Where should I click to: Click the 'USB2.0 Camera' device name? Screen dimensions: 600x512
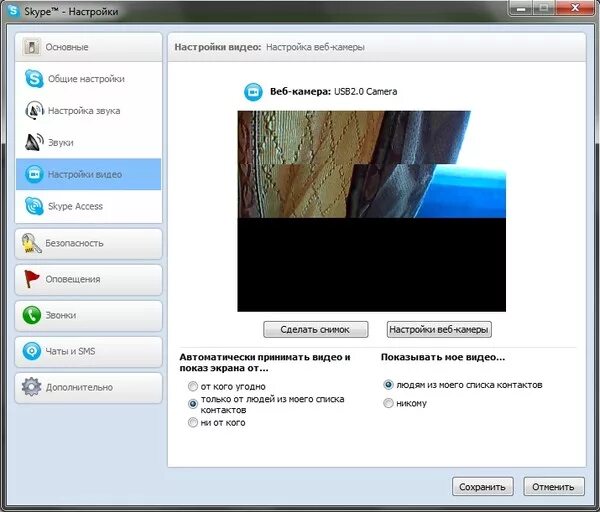click(x=365, y=92)
